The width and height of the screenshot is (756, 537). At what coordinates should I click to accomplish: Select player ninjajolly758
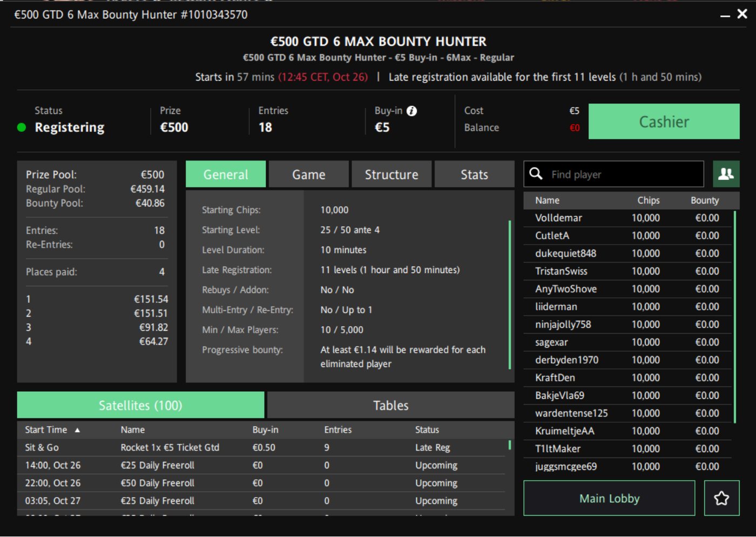point(628,324)
